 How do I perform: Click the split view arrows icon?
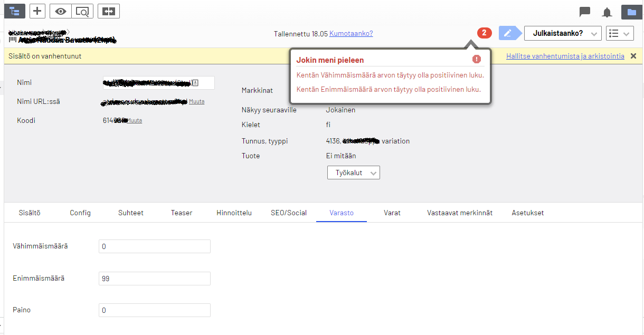click(109, 11)
